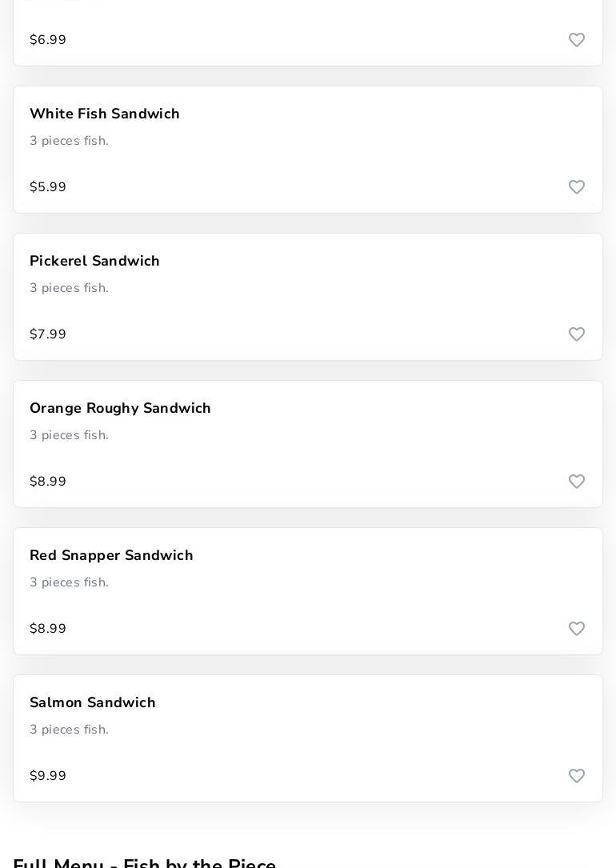Click the heart beside the $6.99 item
616x868 pixels.
click(x=577, y=40)
